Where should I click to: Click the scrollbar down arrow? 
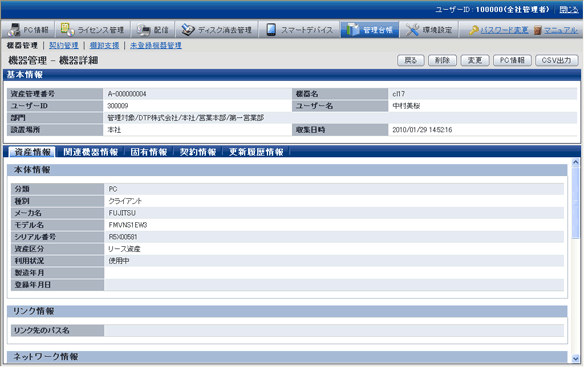coord(575,358)
